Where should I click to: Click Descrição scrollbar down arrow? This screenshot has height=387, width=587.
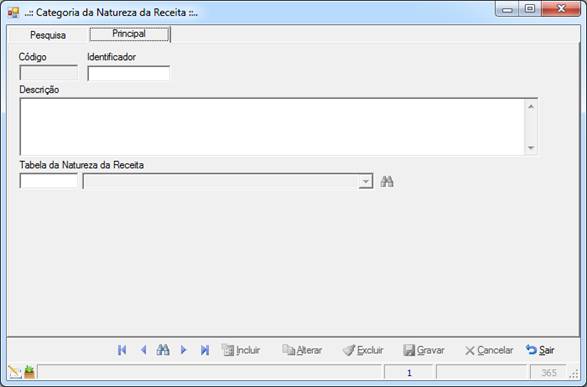point(531,148)
